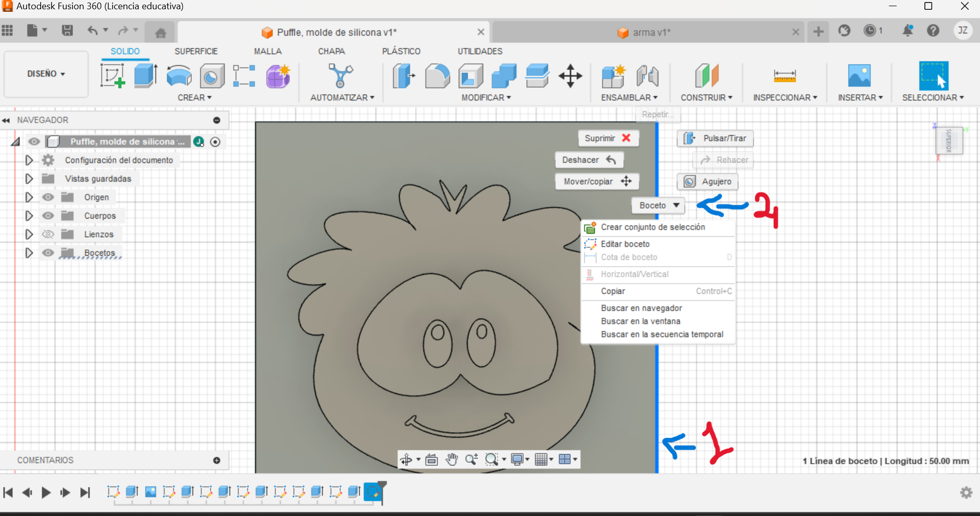Open the AUTOMATIZAR tool icon
Screen dimensions: 980x516
341,76
